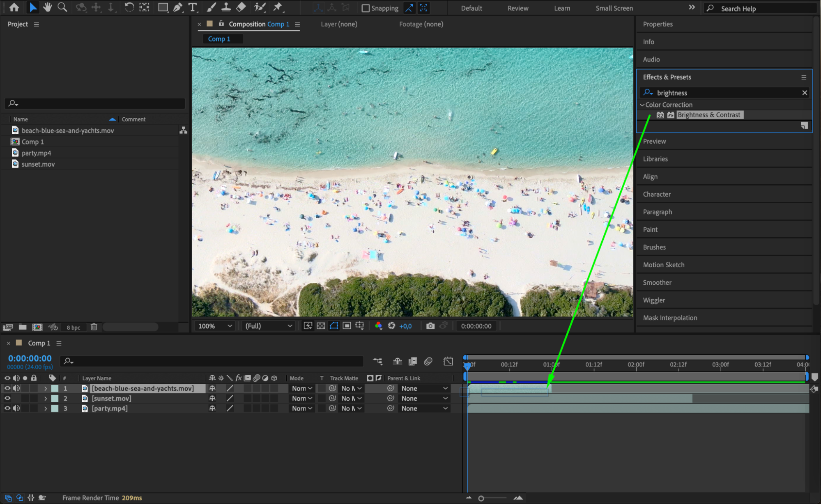This screenshot has height=504, width=821.
Task: Toggle transparency grid icon in viewer
Action: click(321, 326)
